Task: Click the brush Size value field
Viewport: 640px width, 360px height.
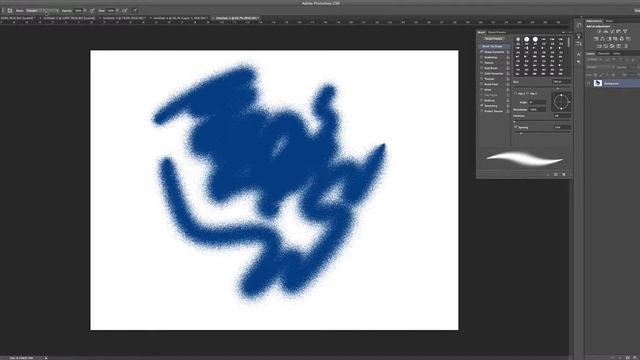Action: (561, 82)
